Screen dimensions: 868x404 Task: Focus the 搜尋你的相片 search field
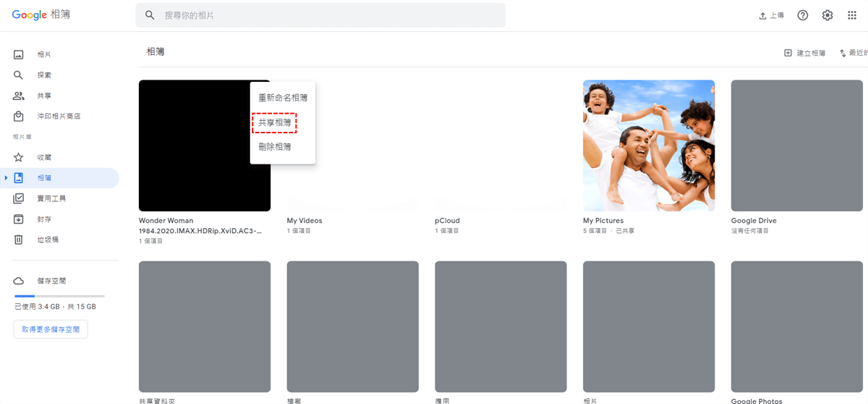pos(320,15)
